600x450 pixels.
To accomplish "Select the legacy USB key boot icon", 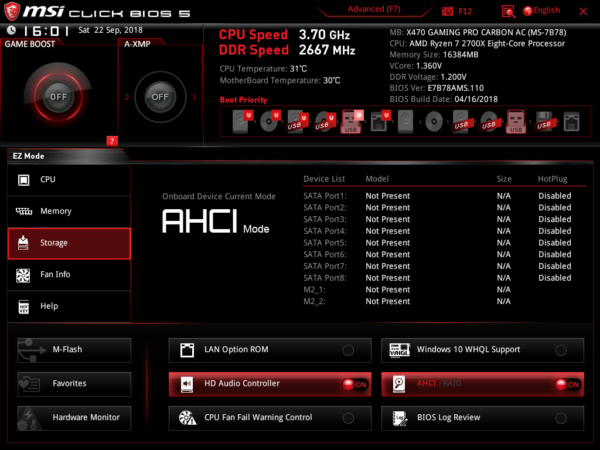I will point(516,121).
